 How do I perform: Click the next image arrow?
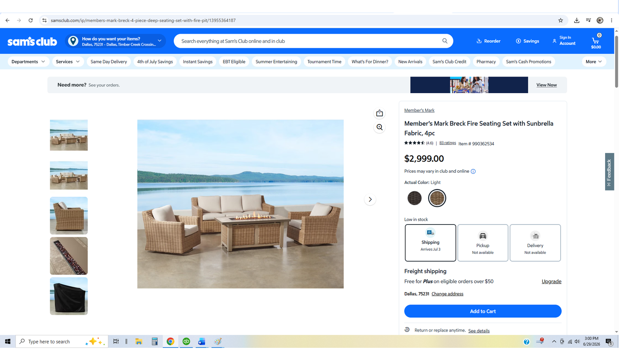tap(370, 199)
